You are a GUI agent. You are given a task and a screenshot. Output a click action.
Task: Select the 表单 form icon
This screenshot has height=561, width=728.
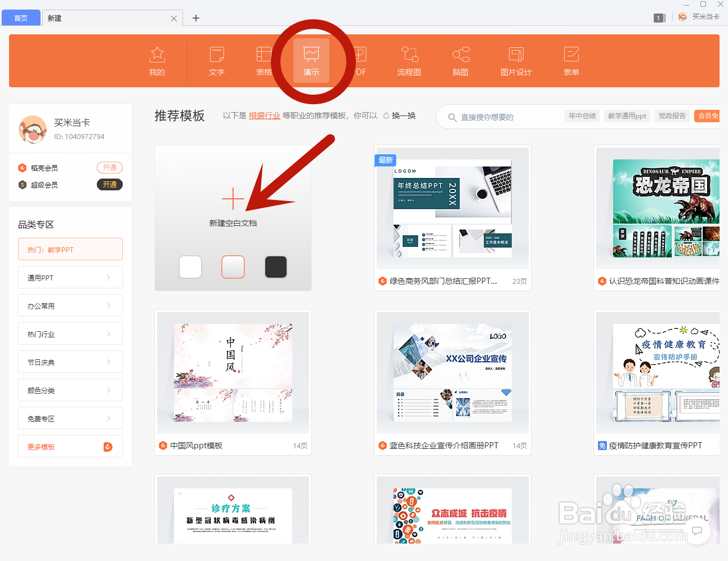click(x=571, y=55)
